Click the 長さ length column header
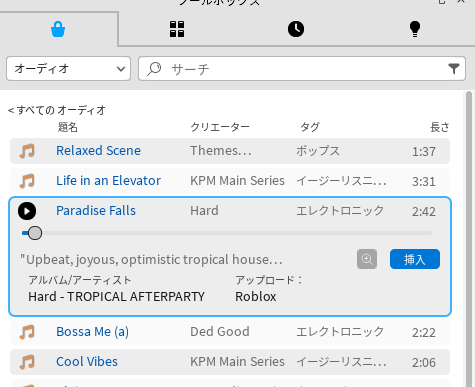The image size is (475, 387). (x=440, y=127)
